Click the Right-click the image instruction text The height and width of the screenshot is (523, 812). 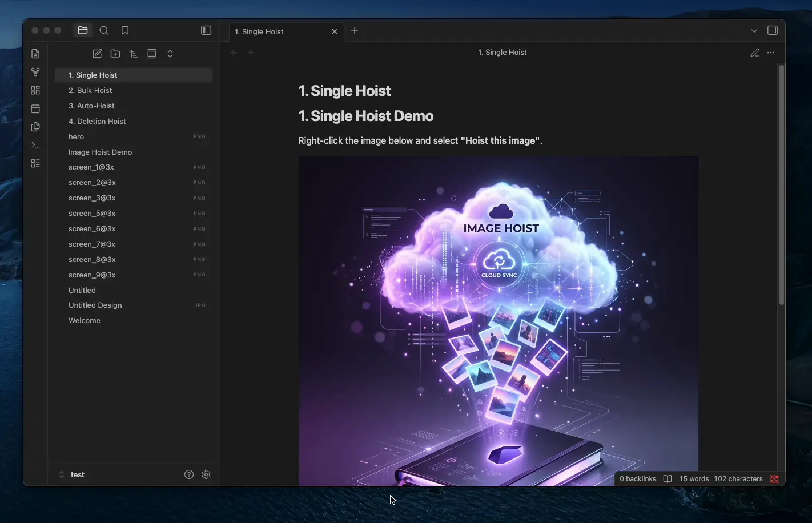point(420,140)
